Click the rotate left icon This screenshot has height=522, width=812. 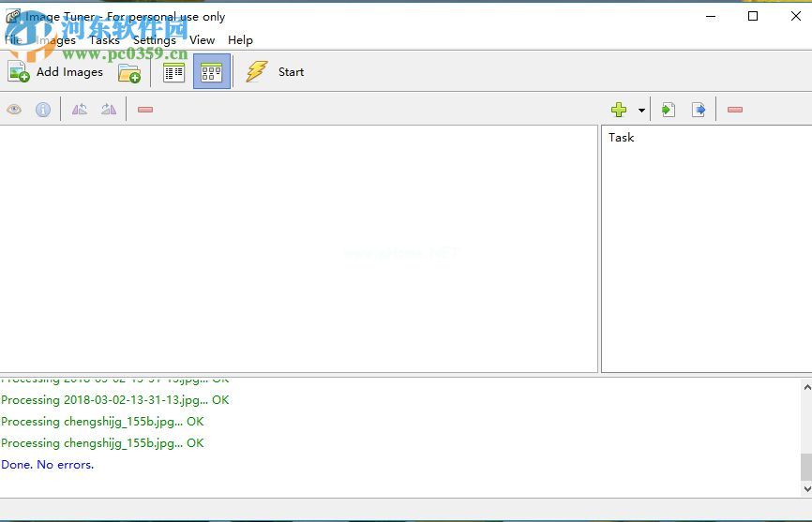tap(80, 110)
